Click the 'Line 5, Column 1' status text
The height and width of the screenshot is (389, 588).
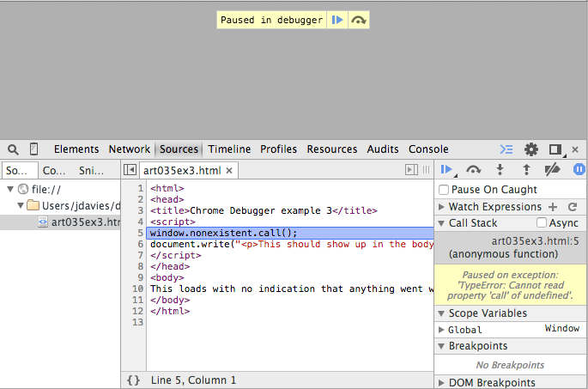pyautogui.click(x=193, y=380)
